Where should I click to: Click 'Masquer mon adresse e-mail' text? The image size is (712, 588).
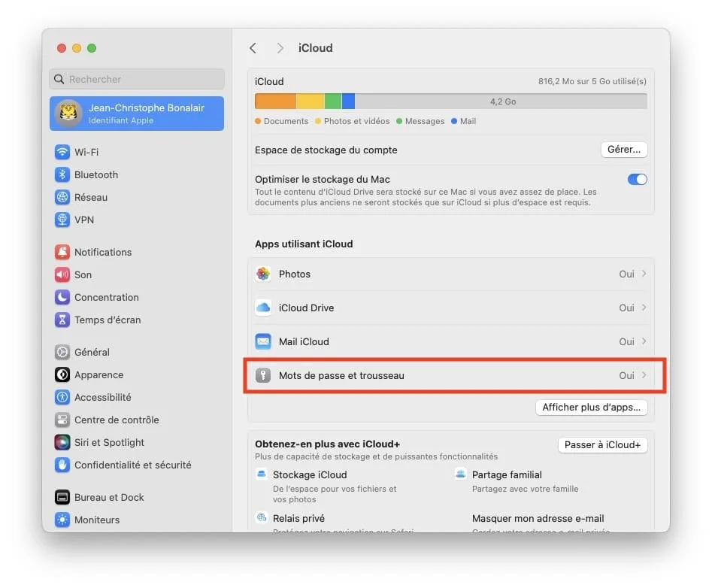point(538,519)
